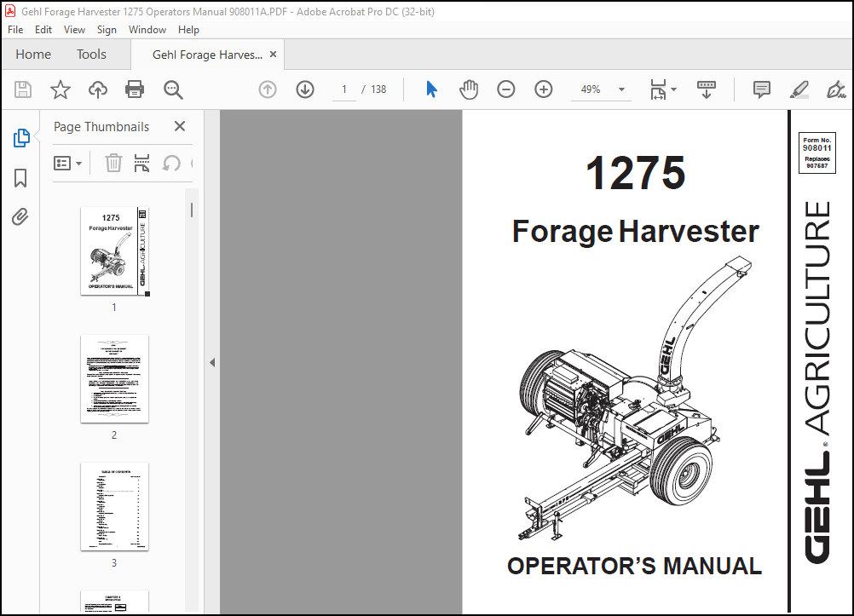
Task: Enable scrolling read mode icon
Action: 707,89
